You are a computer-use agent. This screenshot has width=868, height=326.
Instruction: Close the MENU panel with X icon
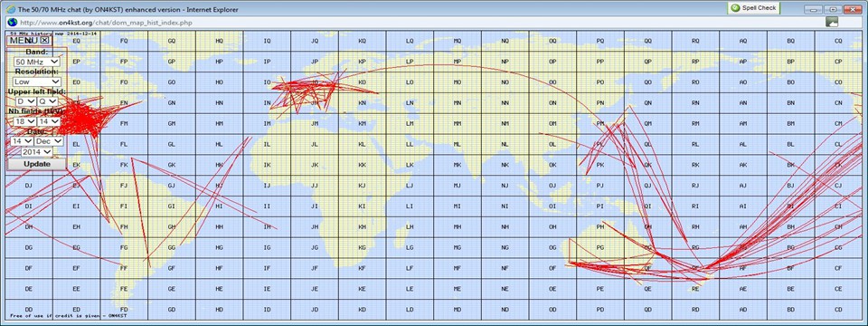[45, 41]
